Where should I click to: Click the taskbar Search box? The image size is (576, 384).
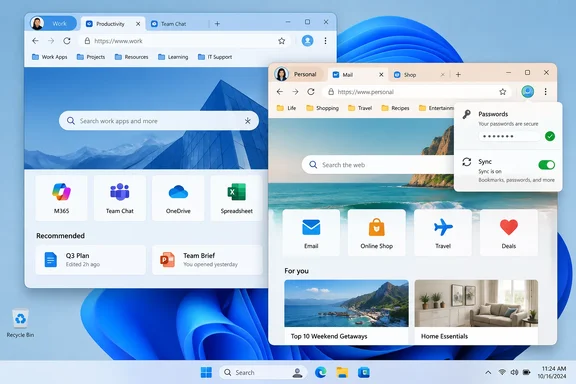click(263, 373)
